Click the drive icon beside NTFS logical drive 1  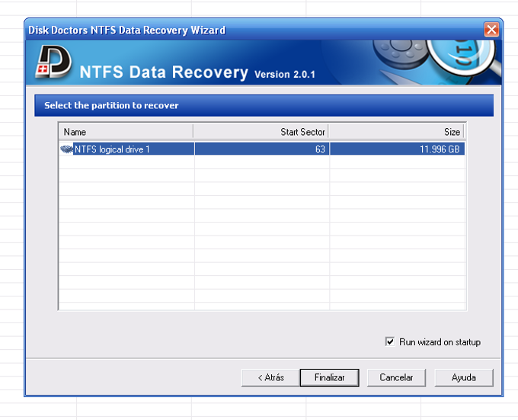click(66, 149)
